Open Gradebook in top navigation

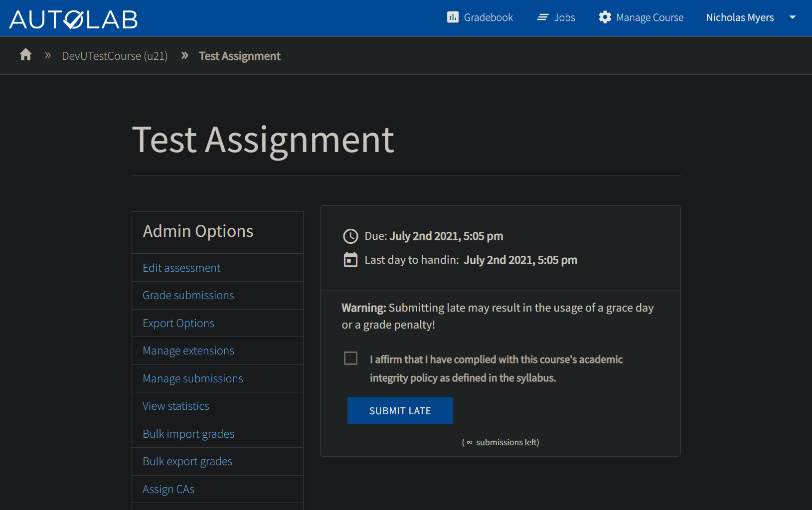coord(480,17)
